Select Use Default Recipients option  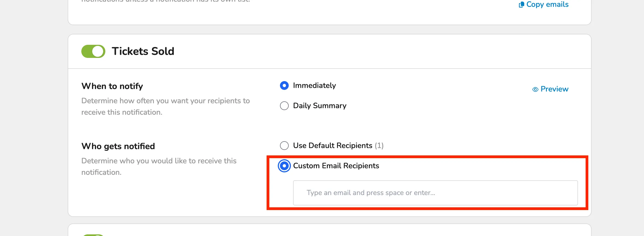pyautogui.click(x=284, y=146)
